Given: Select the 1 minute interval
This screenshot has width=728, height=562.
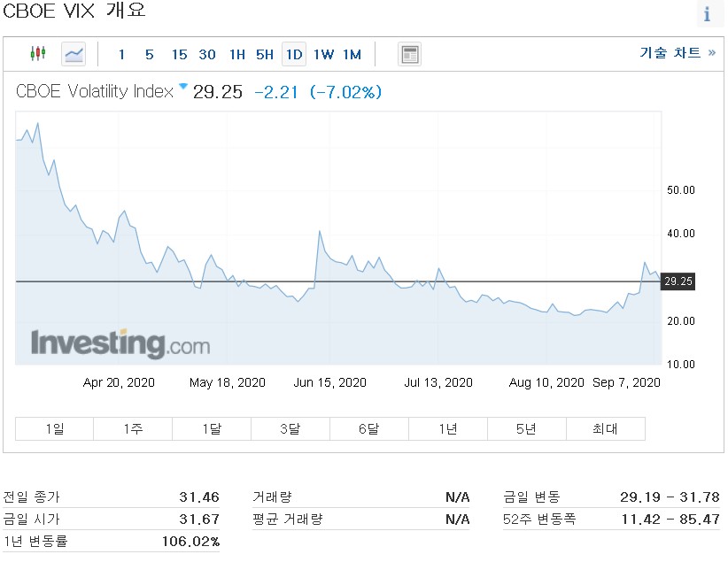Looking at the screenshot, I should (121, 55).
